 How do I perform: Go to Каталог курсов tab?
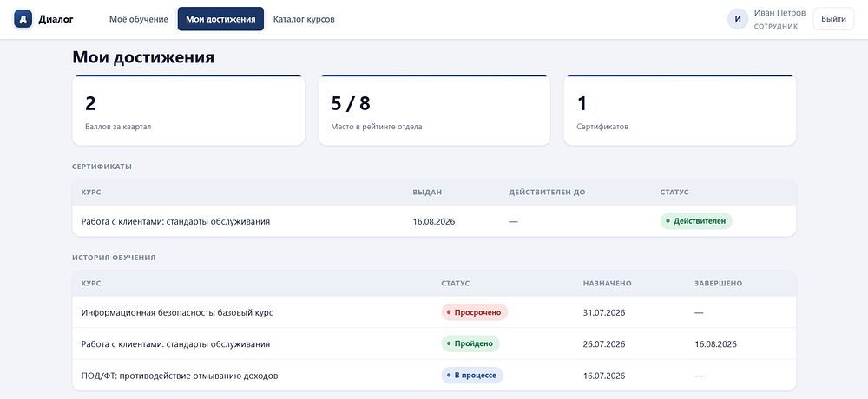304,19
